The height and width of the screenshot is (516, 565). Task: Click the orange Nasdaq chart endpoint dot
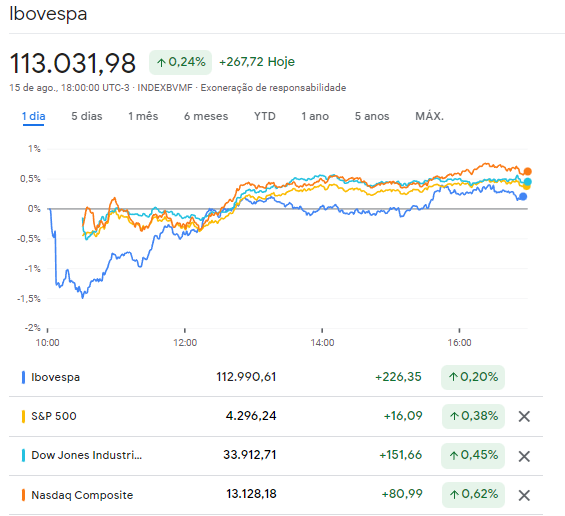[528, 171]
